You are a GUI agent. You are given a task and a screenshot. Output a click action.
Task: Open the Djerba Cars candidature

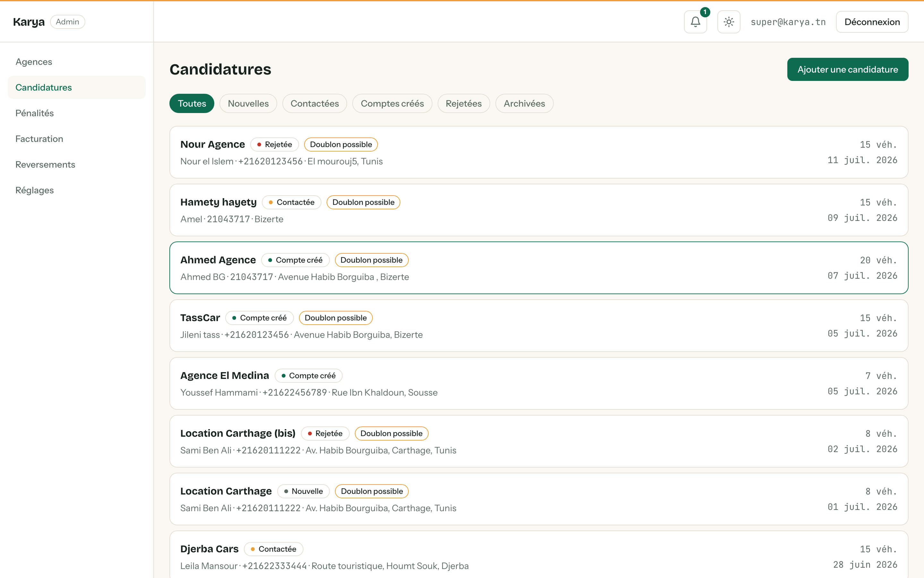pos(539,554)
